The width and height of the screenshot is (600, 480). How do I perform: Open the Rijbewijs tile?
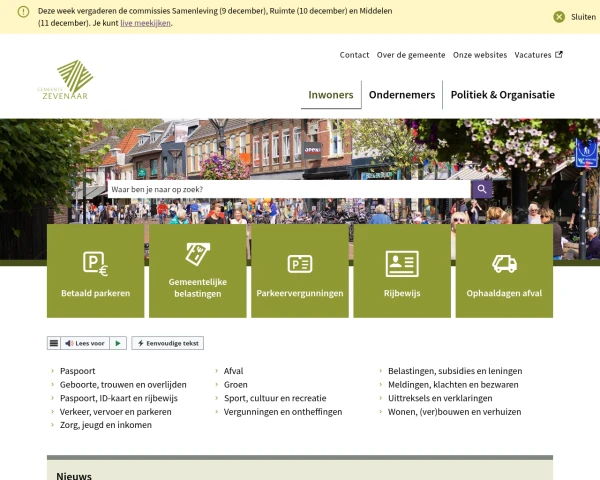[402, 271]
